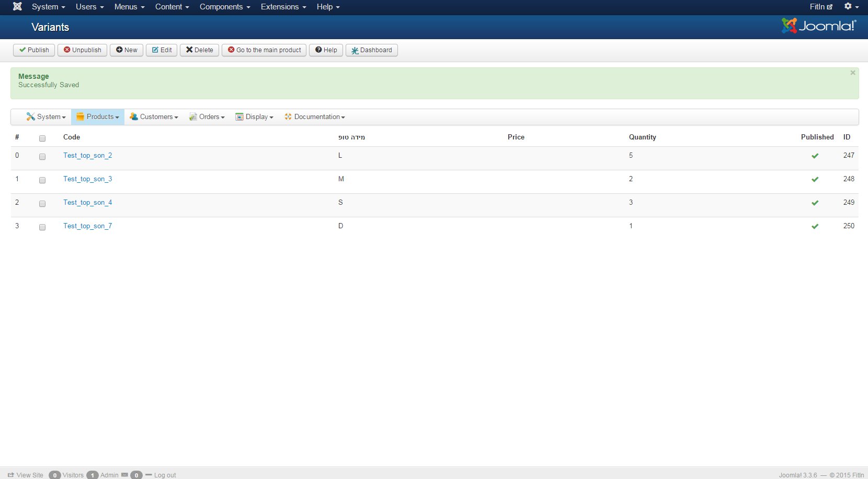Open the Components dropdown menu
868x479 pixels.
click(225, 7)
